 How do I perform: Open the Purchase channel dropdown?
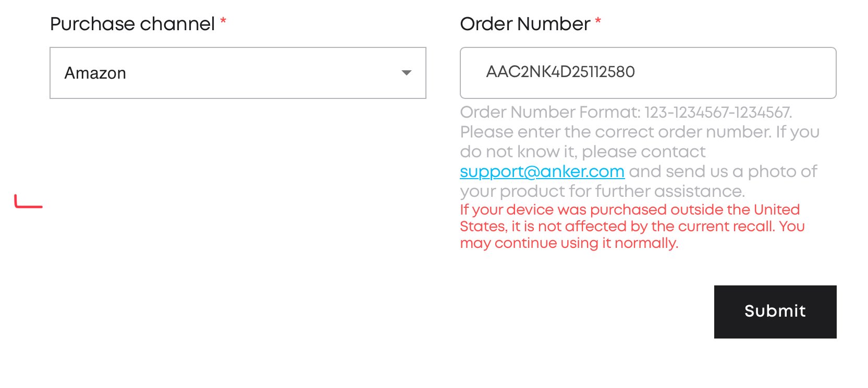coord(238,73)
